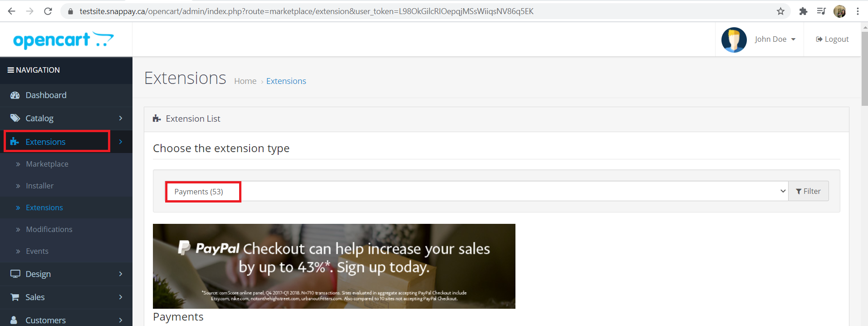
Task: Select Extensions submenu item
Action: point(44,207)
